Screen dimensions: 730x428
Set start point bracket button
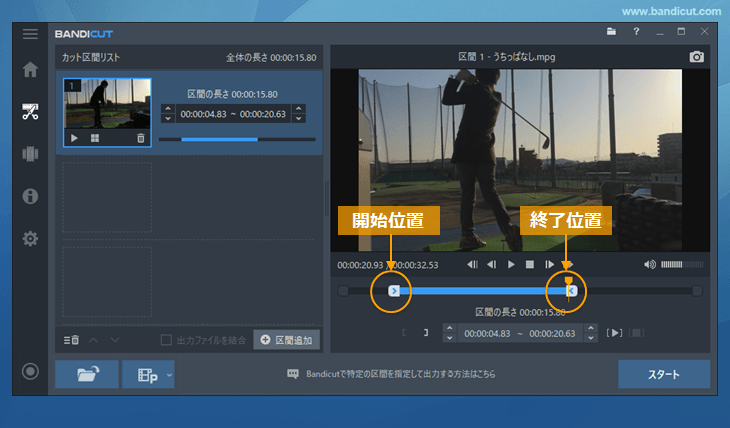(x=404, y=333)
